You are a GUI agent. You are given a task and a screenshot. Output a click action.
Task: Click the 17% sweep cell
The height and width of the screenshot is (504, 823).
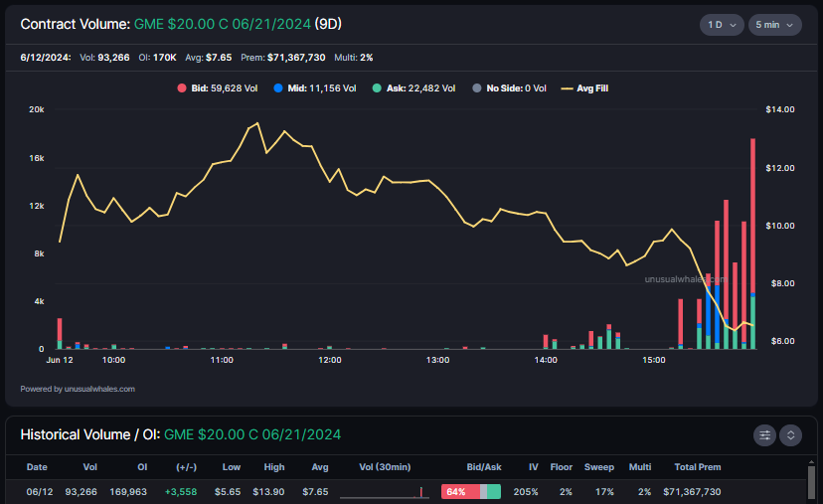tap(604, 492)
